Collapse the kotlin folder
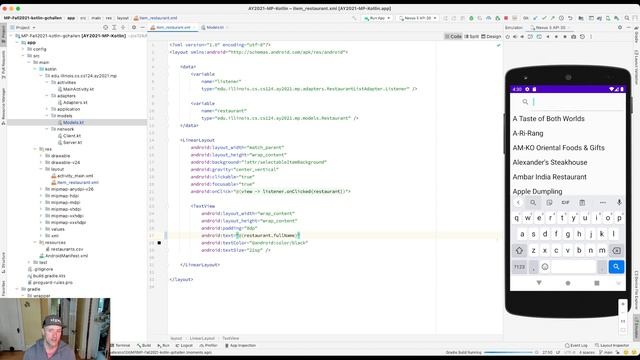Screen dimensions: 640x360 (x=35, y=69)
